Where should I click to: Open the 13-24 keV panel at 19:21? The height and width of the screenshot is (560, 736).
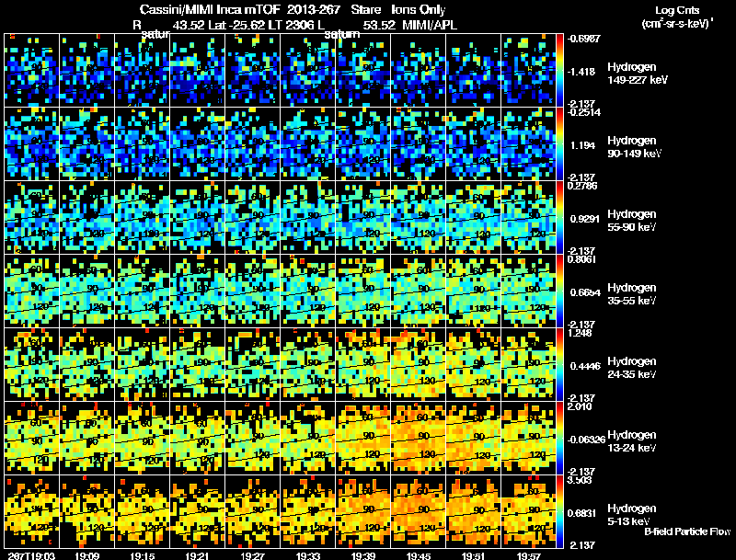(x=198, y=439)
